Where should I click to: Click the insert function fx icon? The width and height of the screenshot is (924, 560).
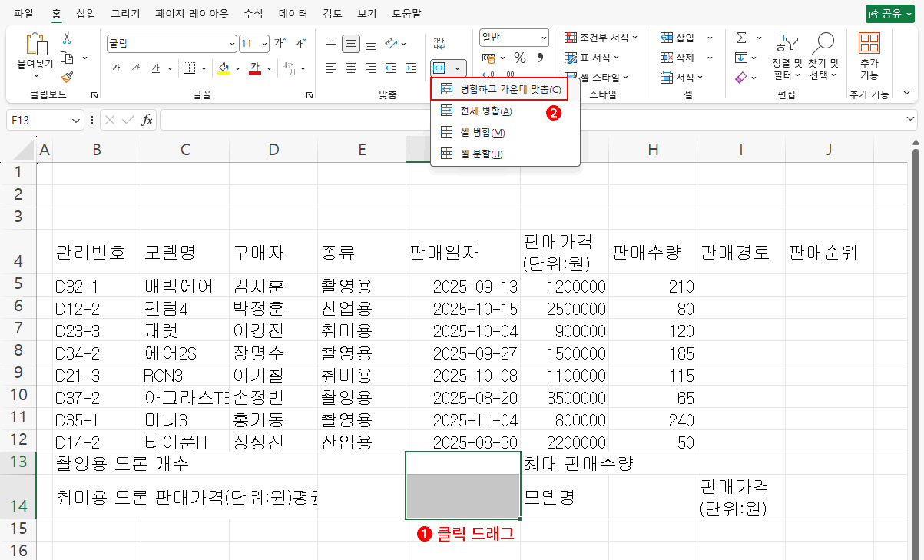click(147, 120)
